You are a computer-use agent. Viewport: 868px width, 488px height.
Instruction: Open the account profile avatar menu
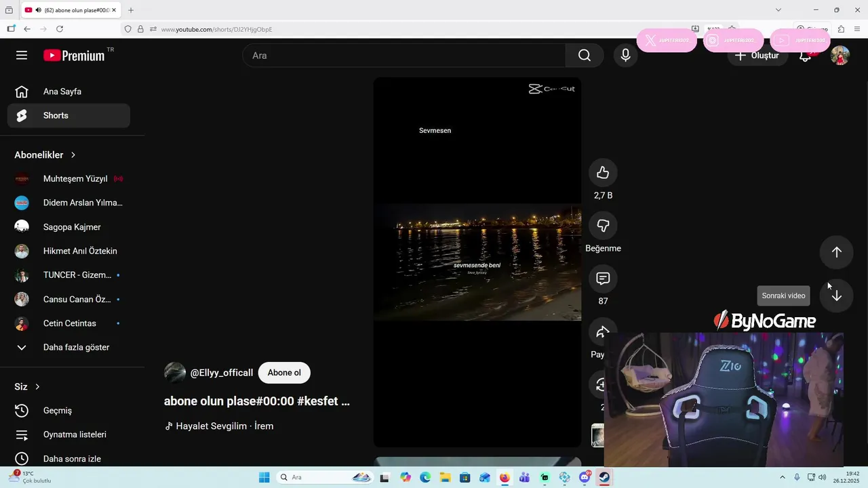click(840, 56)
